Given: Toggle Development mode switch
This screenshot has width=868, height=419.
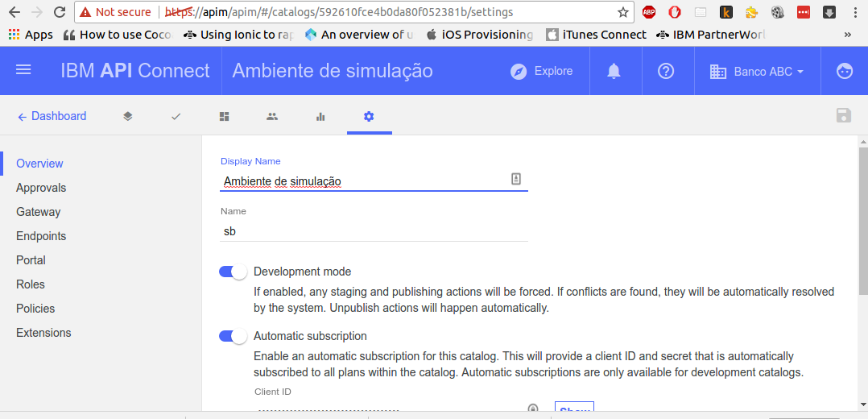Looking at the screenshot, I should 233,272.
